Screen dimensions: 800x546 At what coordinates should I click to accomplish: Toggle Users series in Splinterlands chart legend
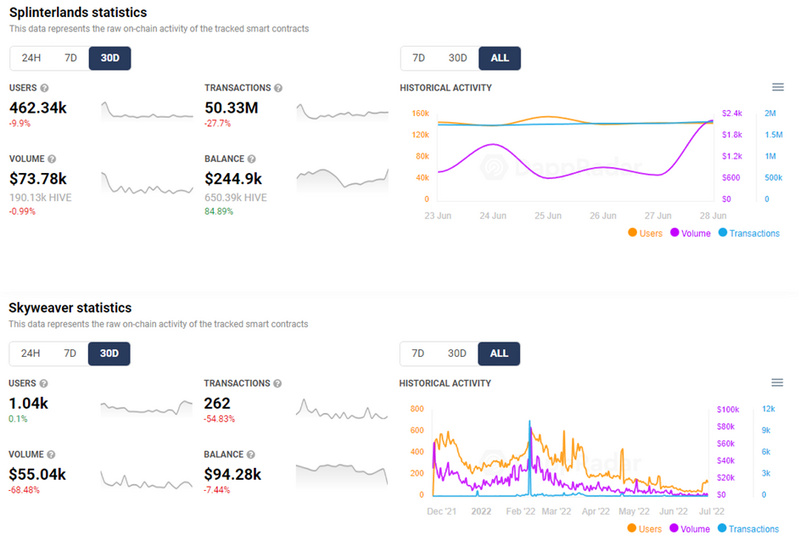645,233
